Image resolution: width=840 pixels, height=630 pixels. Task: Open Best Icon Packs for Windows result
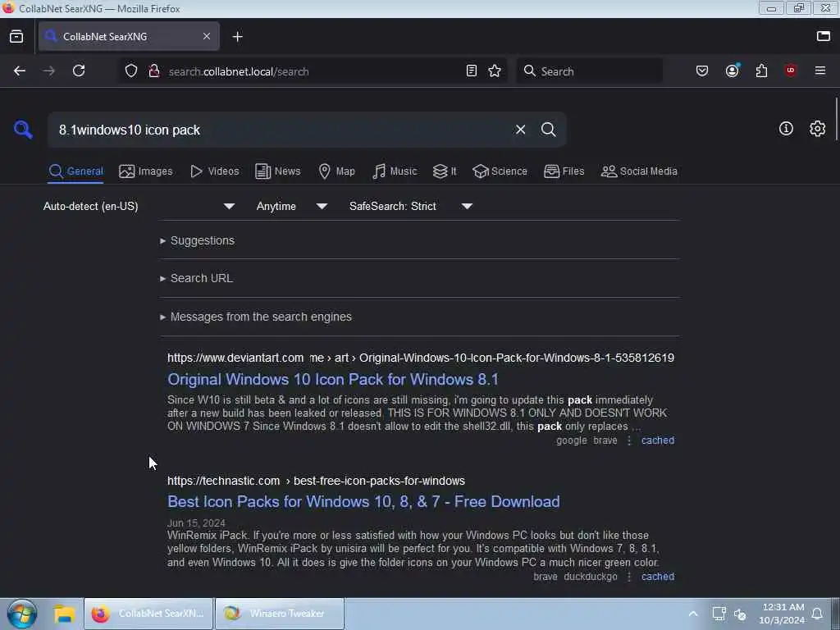(363, 502)
